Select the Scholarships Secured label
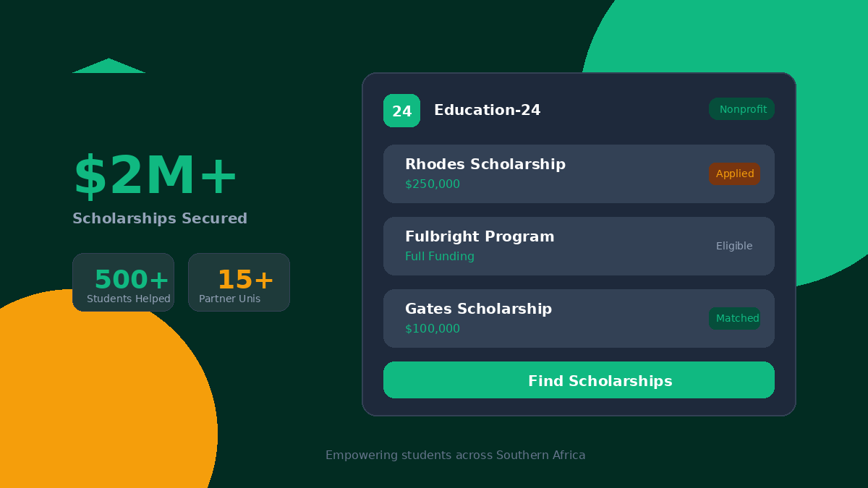868x488 pixels. 159,218
